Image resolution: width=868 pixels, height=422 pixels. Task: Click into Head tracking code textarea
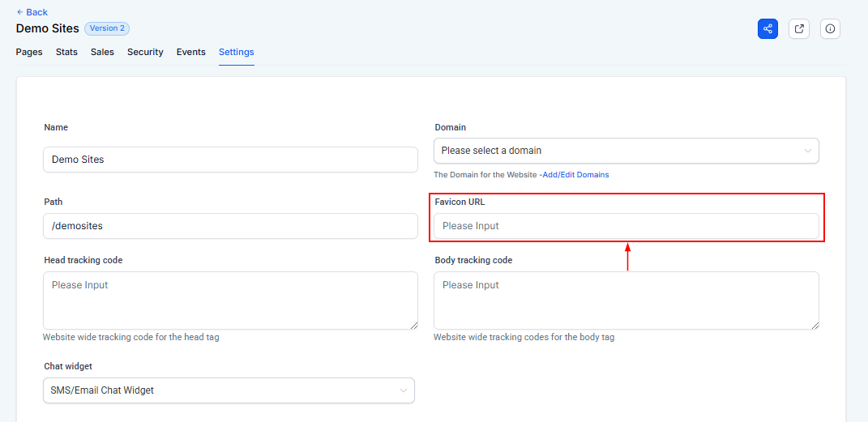pyautogui.click(x=230, y=300)
